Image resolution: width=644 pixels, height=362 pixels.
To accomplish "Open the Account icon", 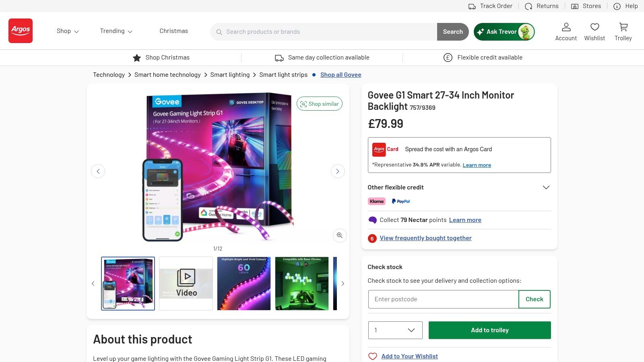I will pos(566,31).
